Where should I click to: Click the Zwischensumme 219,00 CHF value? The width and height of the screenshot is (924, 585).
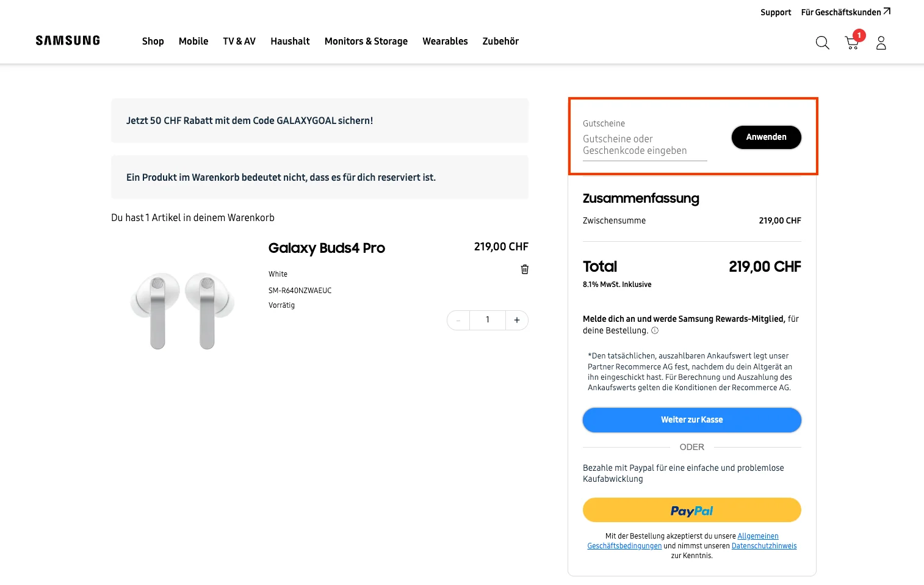[780, 220]
